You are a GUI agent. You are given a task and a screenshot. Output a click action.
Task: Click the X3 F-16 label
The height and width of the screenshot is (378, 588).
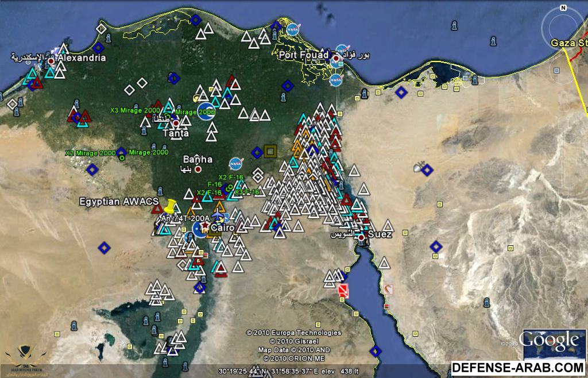click(x=247, y=192)
